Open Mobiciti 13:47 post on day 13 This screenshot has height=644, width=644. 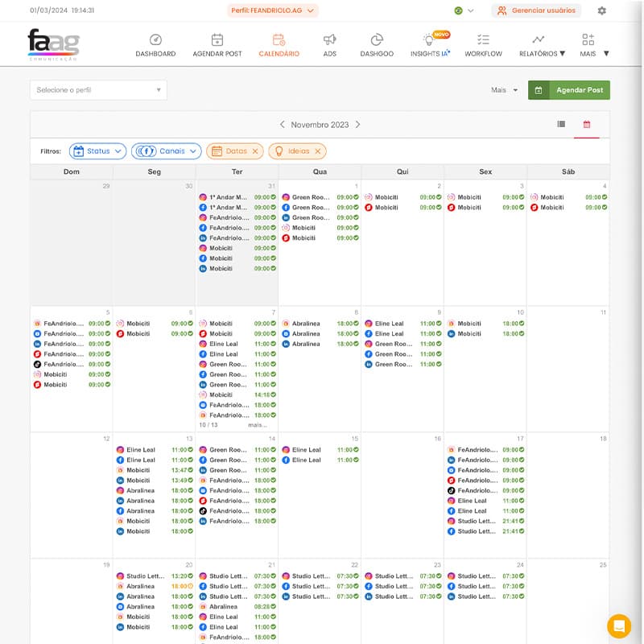155,470
